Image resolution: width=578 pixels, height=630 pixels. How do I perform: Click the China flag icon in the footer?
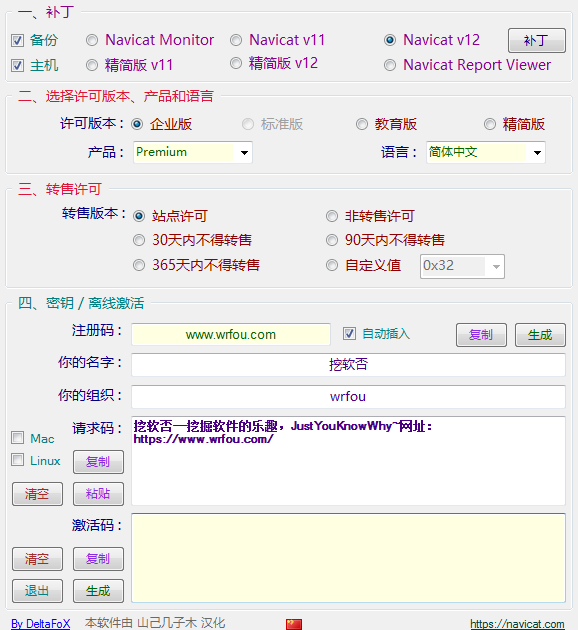(294, 624)
